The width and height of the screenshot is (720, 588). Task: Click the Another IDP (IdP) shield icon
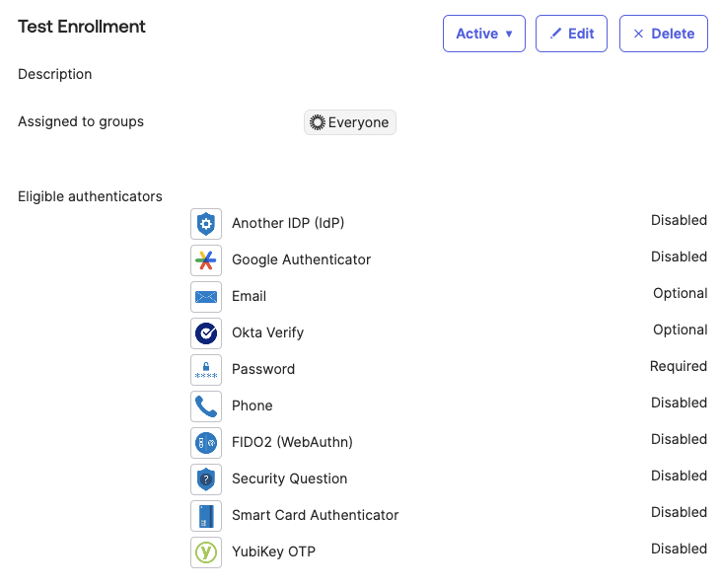[205, 224]
